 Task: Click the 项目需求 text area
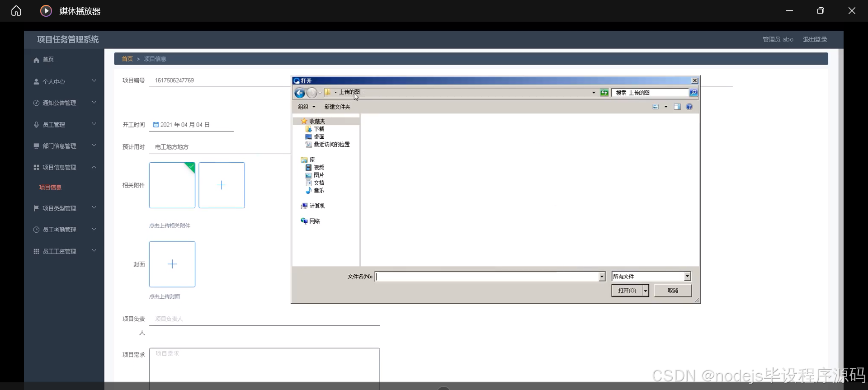click(x=264, y=368)
